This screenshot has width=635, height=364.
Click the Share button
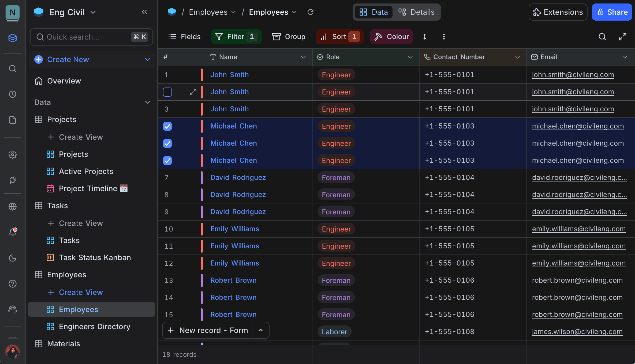pos(612,12)
